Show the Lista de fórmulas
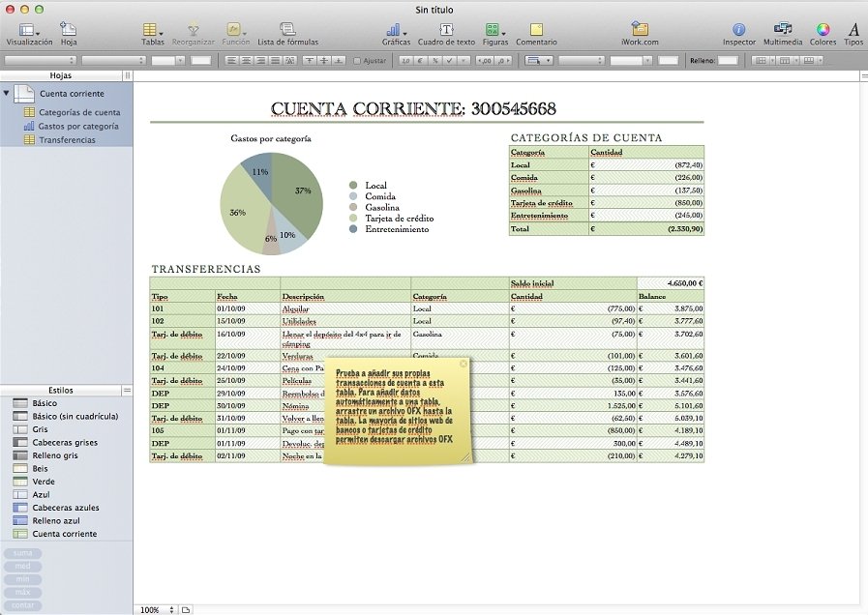This screenshot has height=615, width=868. tap(287, 34)
